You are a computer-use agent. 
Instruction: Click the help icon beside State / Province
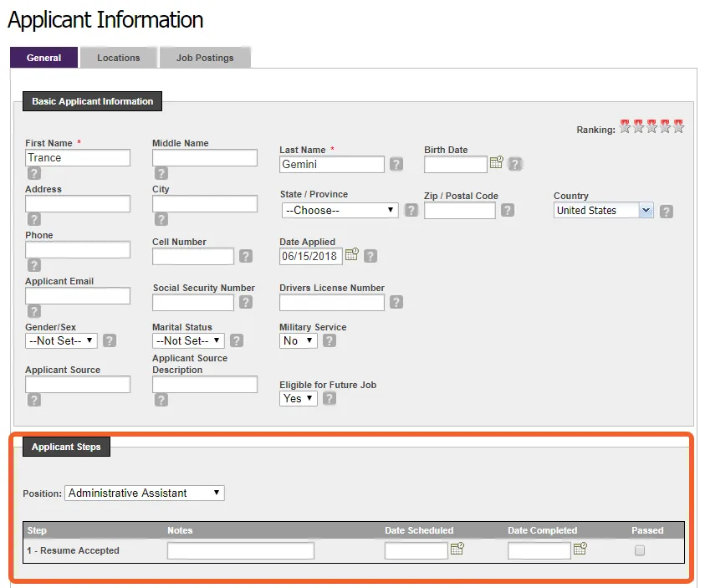coord(411,210)
